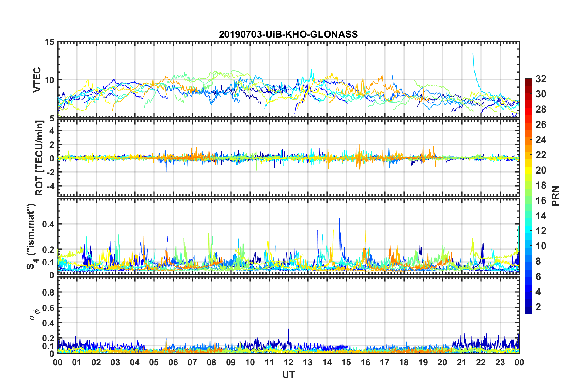Click the plot title 20190703-UiB-KHO-GLONASS
The height and width of the screenshot is (392, 577).
[x=288, y=34]
